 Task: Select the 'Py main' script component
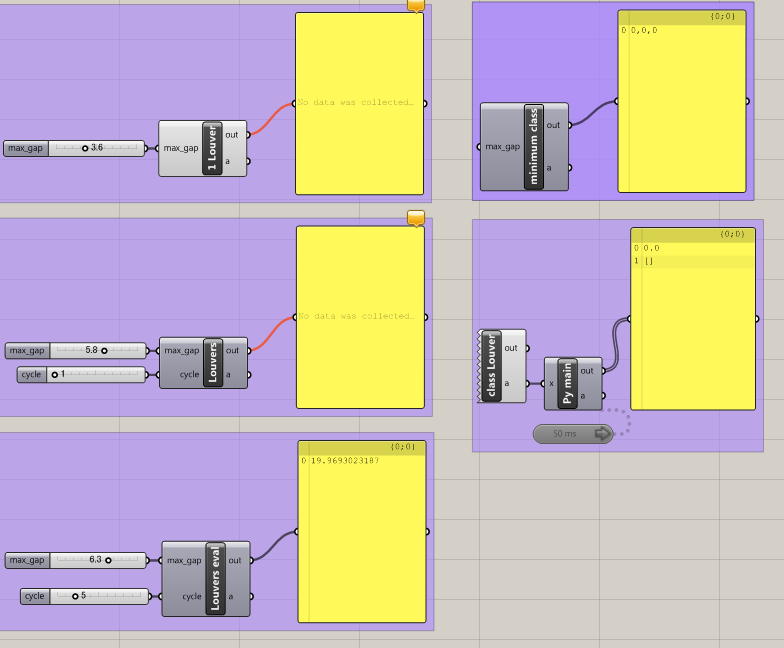(x=568, y=383)
